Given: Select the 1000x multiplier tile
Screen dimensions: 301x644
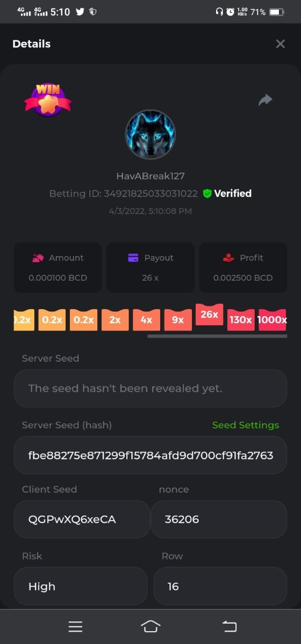Looking at the screenshot, I should (272, 319).
